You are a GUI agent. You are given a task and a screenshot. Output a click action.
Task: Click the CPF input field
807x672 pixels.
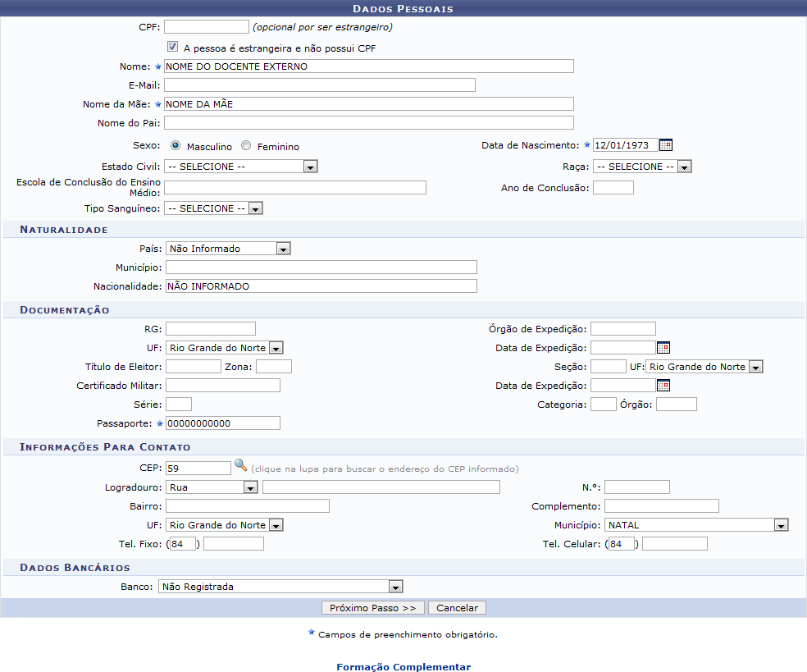(206, 27)
